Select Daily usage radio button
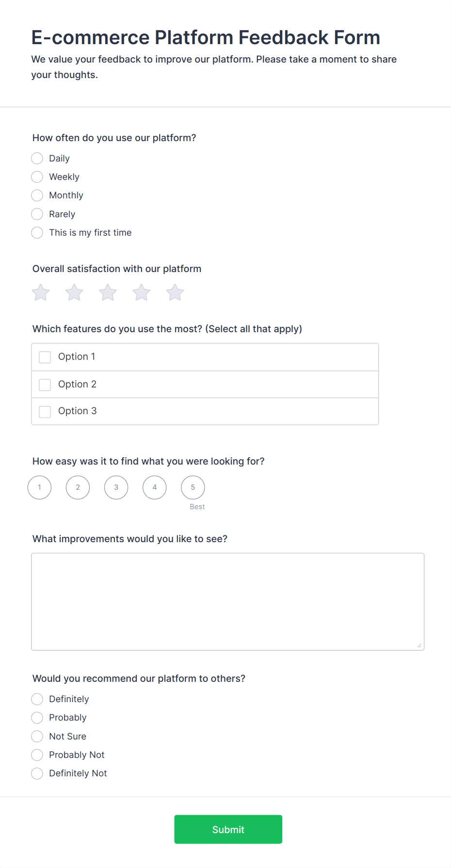 click(x=37, y=159)
